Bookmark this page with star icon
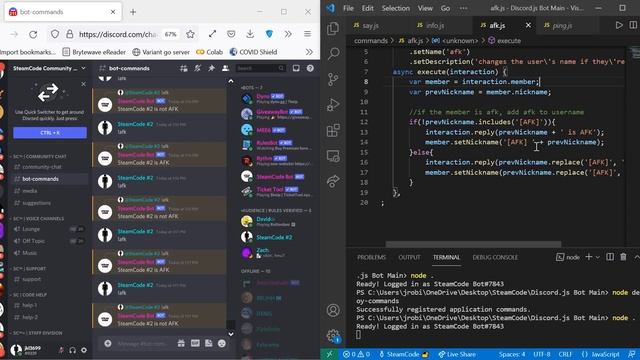The image size is (640, 360). coord(190,34)
